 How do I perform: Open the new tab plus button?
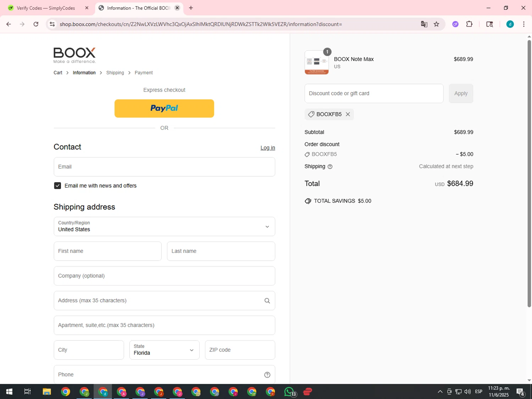click(x=191, y=8)
